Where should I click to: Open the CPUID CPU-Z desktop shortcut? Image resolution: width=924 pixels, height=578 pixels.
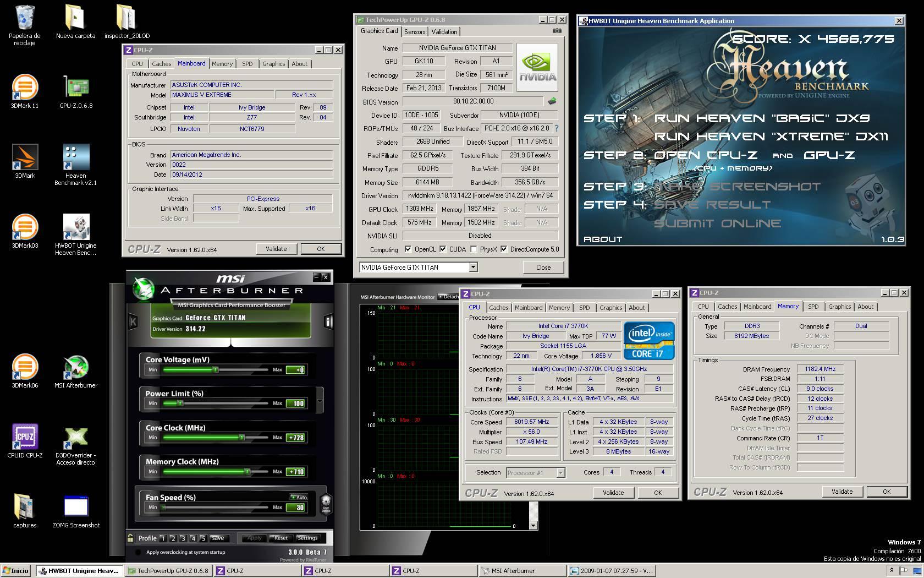tap(25, 441)
